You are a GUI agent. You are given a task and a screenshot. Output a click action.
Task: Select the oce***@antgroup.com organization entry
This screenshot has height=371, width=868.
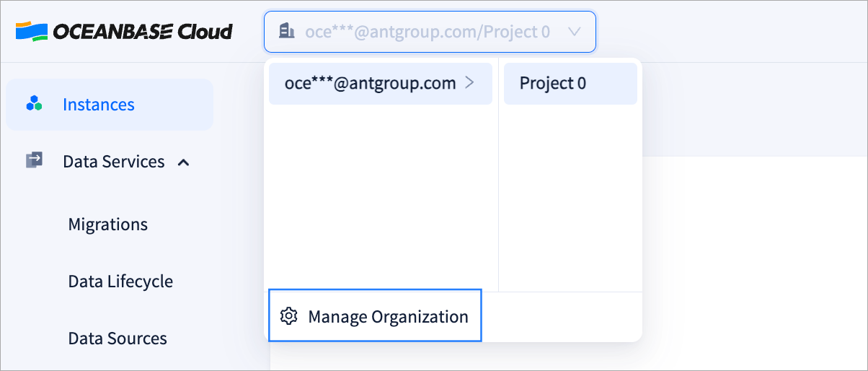(370, 83)
